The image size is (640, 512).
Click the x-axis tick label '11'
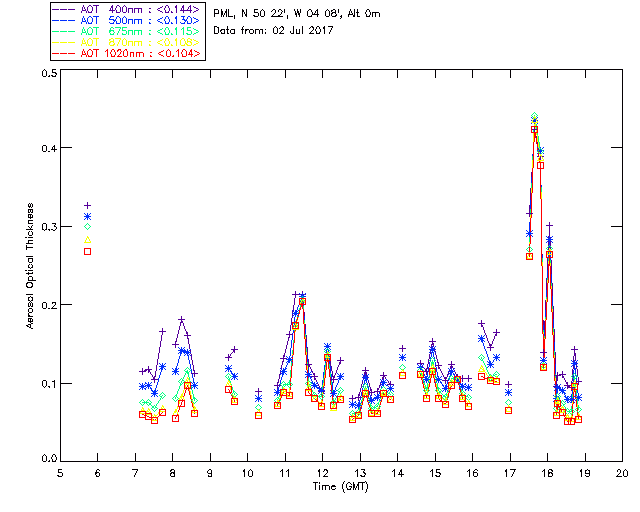tap(285, 473)
